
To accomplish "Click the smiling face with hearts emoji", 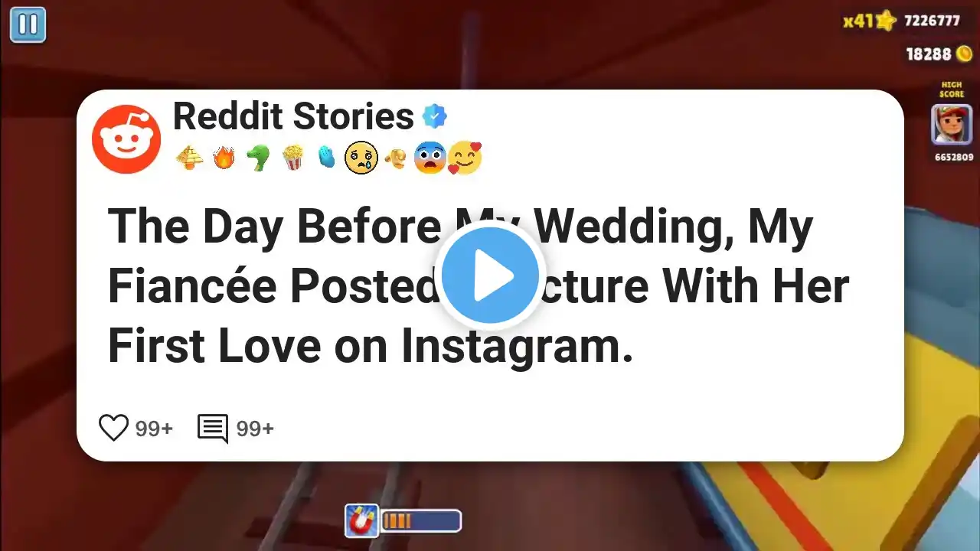I will 464,158.
